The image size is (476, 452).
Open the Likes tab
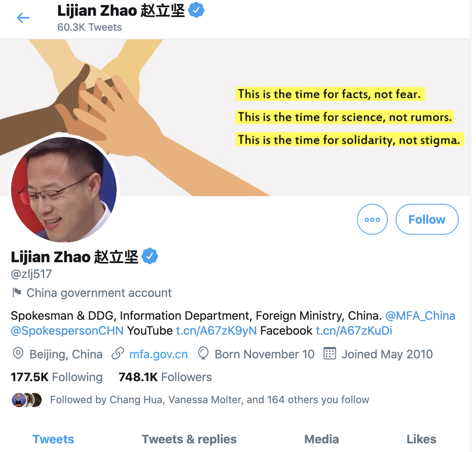(421, 439)
